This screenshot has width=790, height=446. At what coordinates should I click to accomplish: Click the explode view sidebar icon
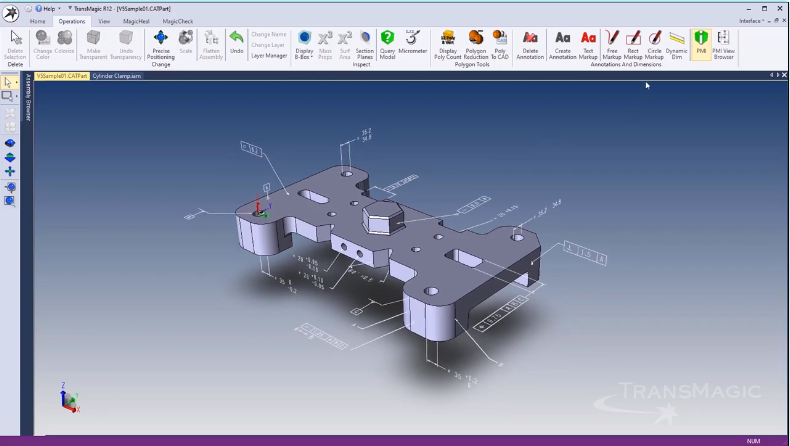10,113
